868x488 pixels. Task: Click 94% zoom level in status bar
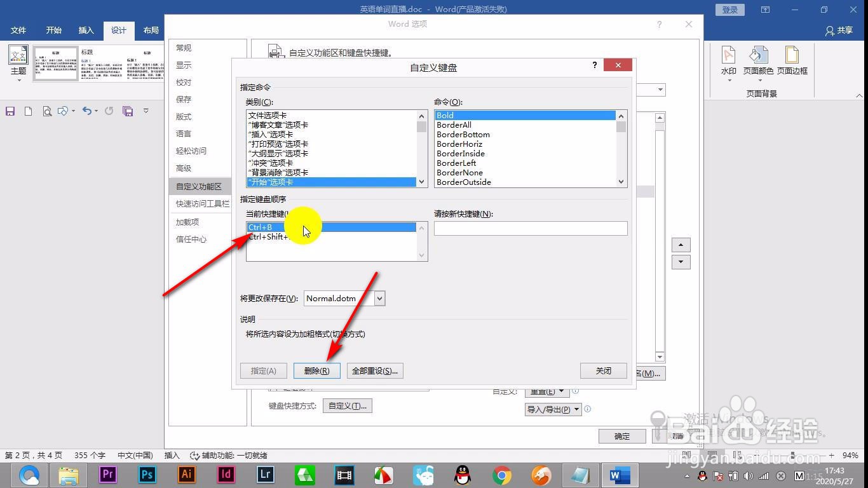click(850, 456)
